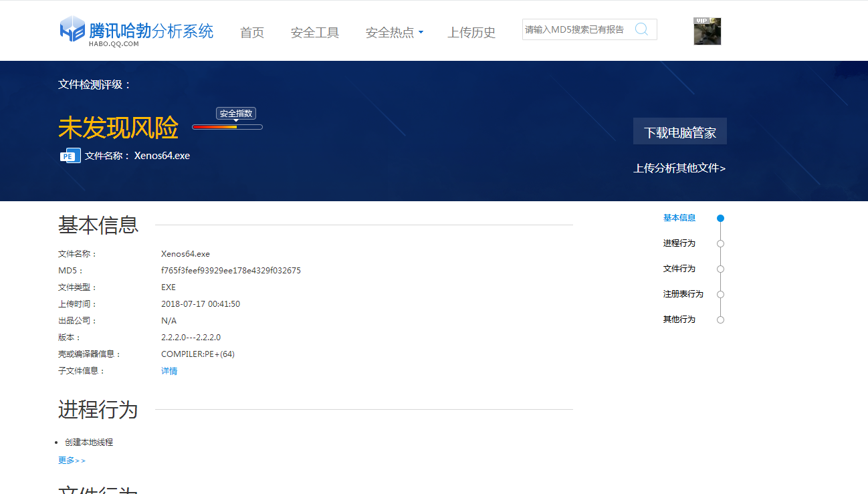Click the 更多>> link under 进程行为
868x494 pixels.
(x=72, y=461)
